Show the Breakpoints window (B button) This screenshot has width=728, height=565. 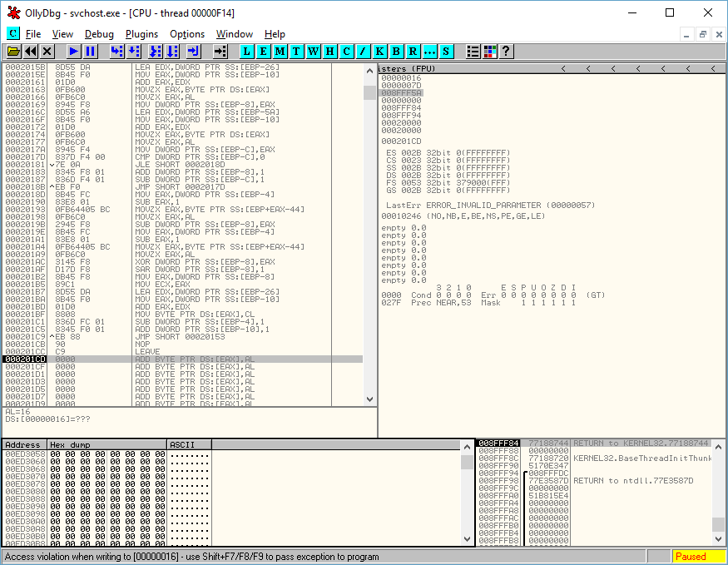click(396, 51)
